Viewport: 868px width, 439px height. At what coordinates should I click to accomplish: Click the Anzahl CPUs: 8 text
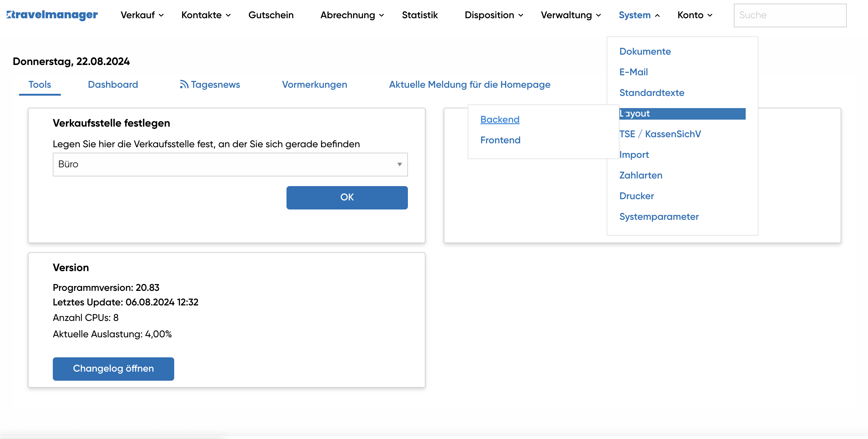(x=86, y=318)
